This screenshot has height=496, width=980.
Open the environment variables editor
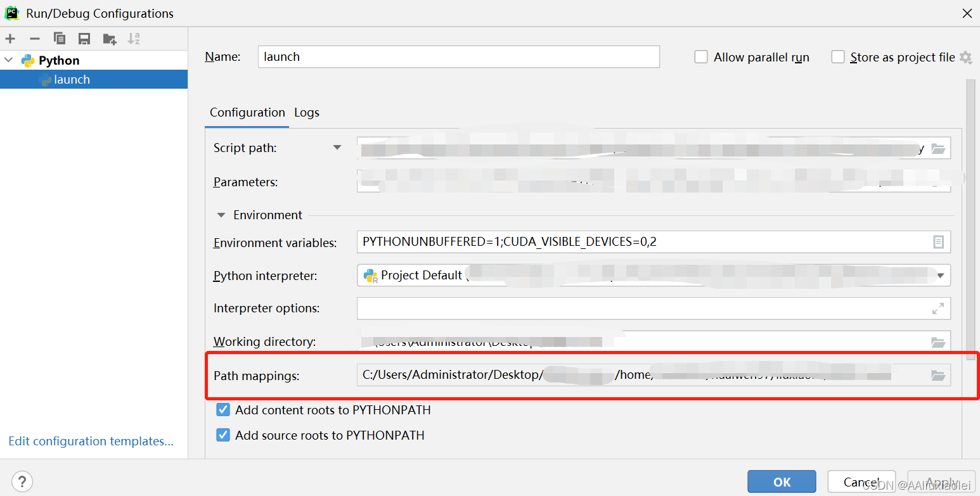pyautogui.click(x=938, y=241)
